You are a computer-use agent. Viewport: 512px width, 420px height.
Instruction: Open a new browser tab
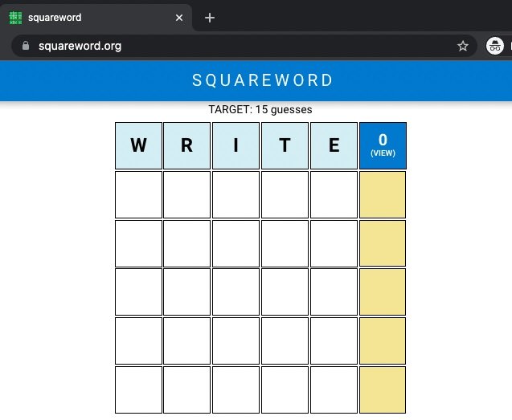(x=210, y=18)
